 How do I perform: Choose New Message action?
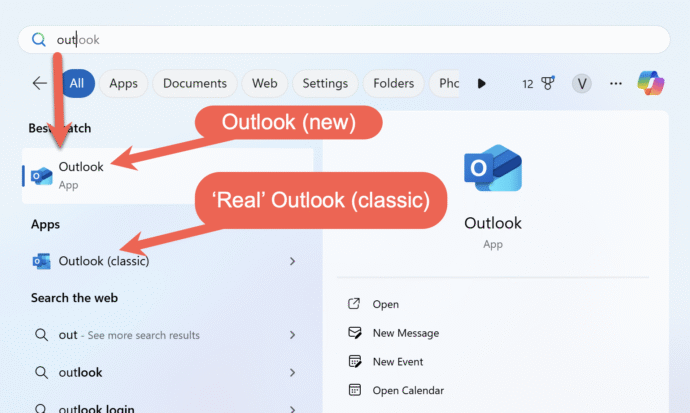click(x=406, y=333)
